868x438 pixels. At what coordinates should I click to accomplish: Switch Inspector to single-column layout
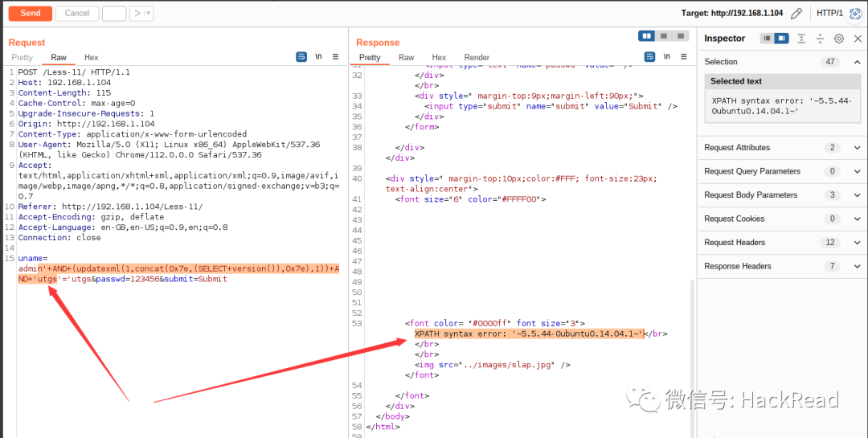pos(768,39)
